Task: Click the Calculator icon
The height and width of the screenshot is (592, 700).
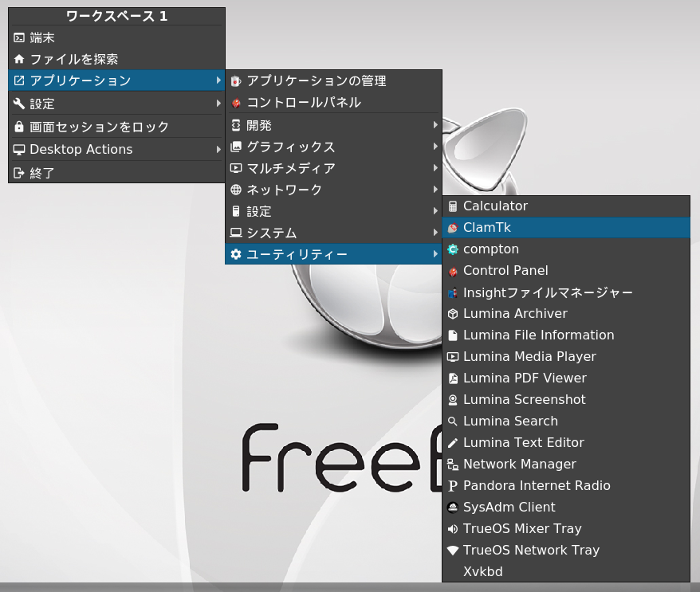Action: [453, 206]
